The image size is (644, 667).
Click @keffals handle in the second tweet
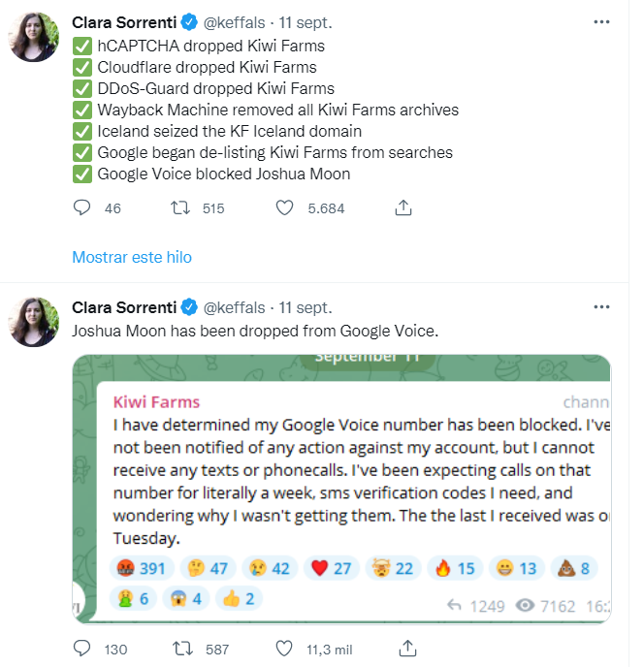233,307
